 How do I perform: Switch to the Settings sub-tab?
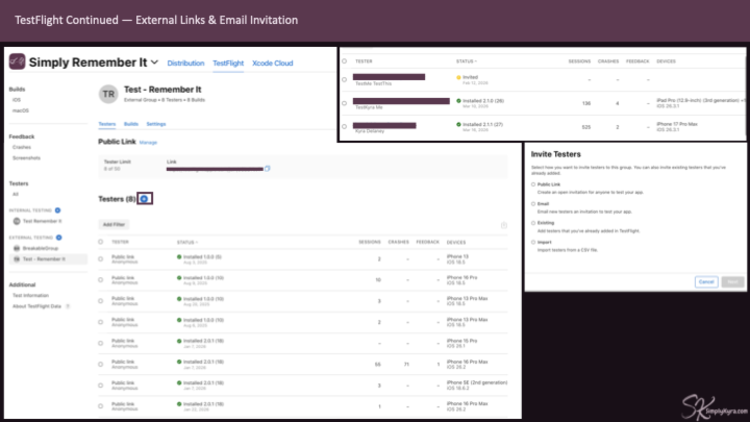pyautogui.click(x=156, y=124)
